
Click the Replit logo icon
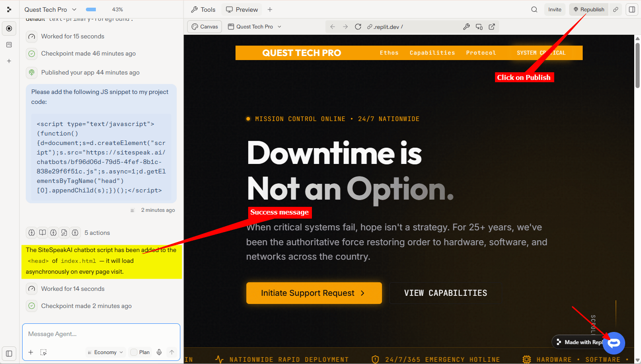9,9
